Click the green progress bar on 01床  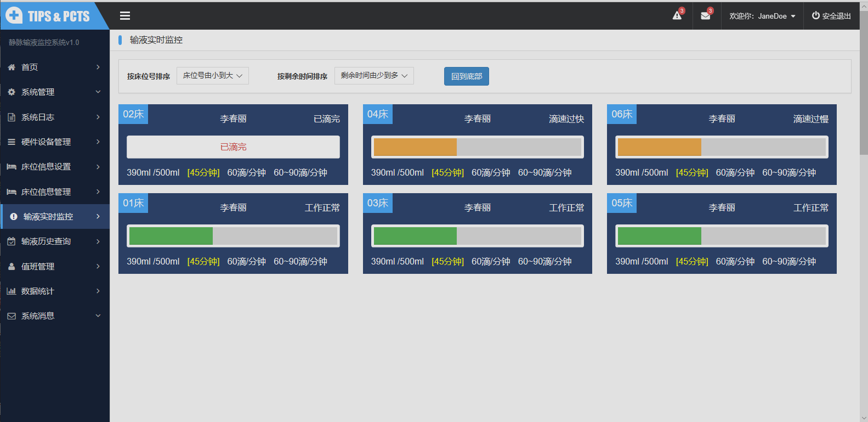point(171,236)
